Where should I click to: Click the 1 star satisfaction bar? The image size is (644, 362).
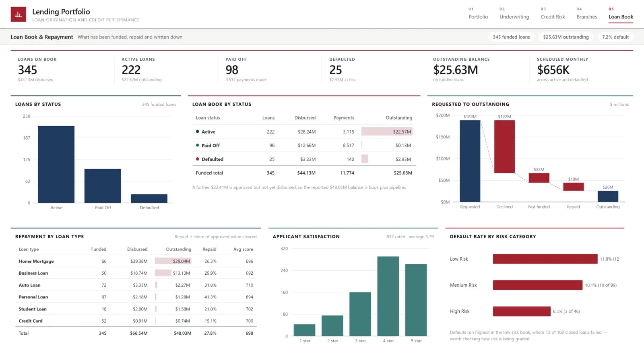tap(304, 330)
